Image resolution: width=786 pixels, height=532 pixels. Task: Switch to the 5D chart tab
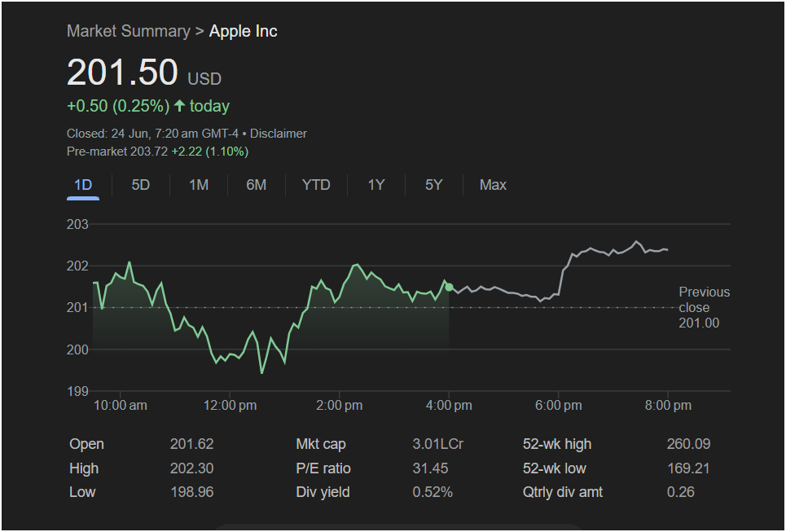click(x=141, y=185)
